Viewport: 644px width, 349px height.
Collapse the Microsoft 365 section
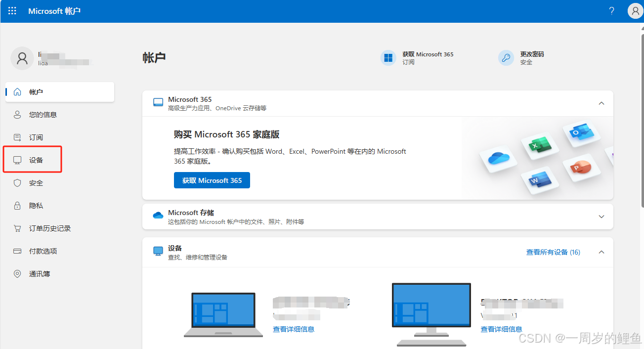coord(601,103)
